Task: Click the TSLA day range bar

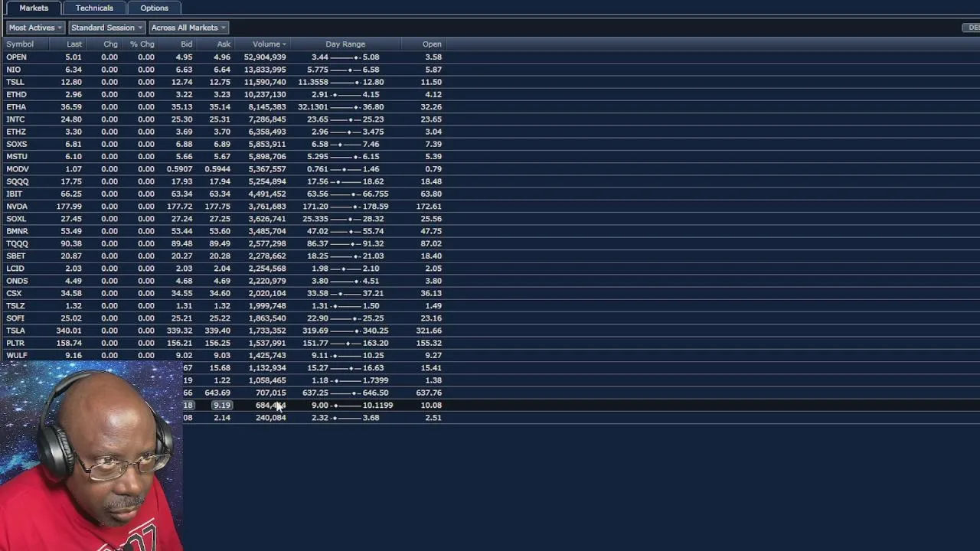Action: pos(345,331)
